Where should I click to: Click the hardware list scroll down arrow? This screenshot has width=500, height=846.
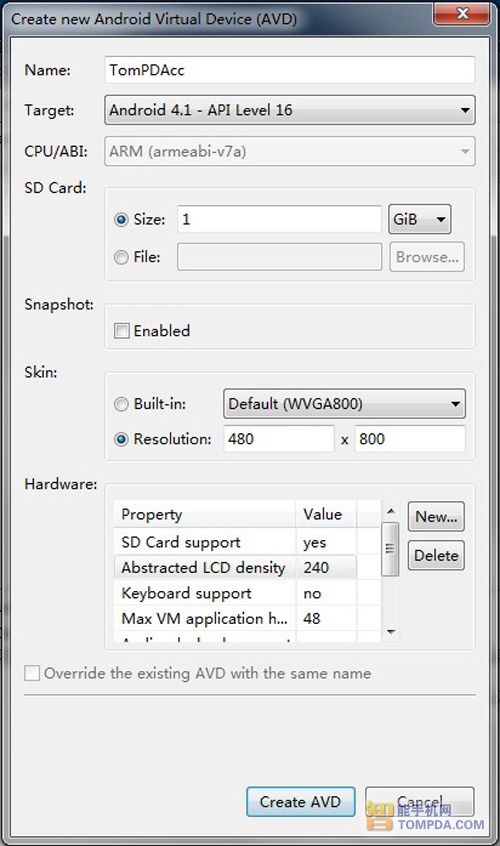pos(391,631)
